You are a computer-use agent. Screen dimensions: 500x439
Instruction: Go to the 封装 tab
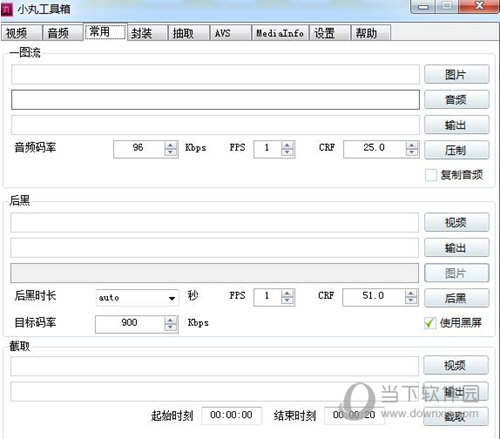(x=147, y=33)
